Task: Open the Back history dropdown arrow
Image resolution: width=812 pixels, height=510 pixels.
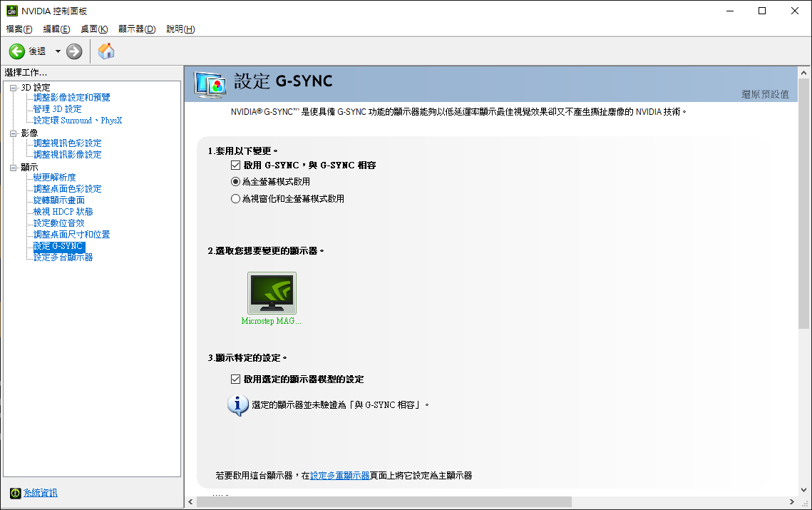Action: point(58,51)
